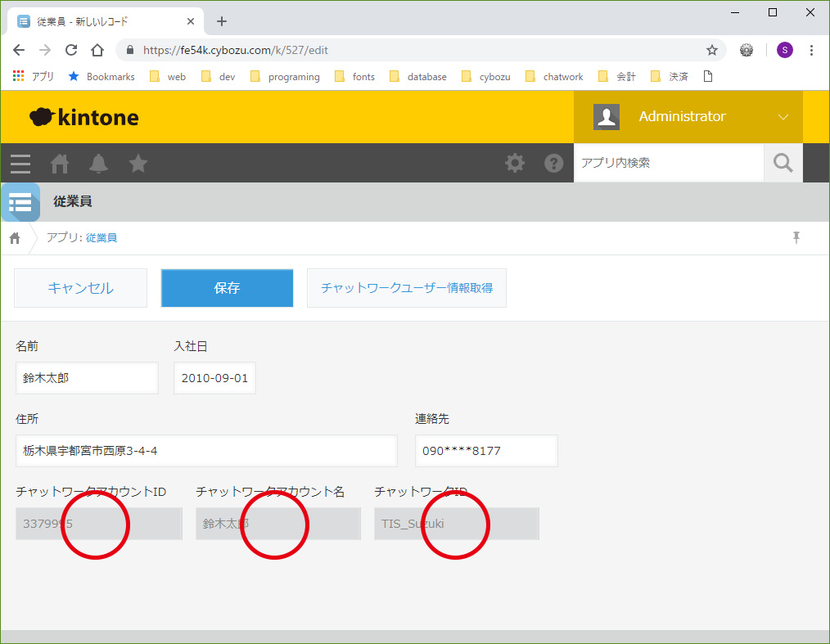Click the チャットワークアカウント名 field
Screen dimensions: 830x644
(x=278, y=524)
